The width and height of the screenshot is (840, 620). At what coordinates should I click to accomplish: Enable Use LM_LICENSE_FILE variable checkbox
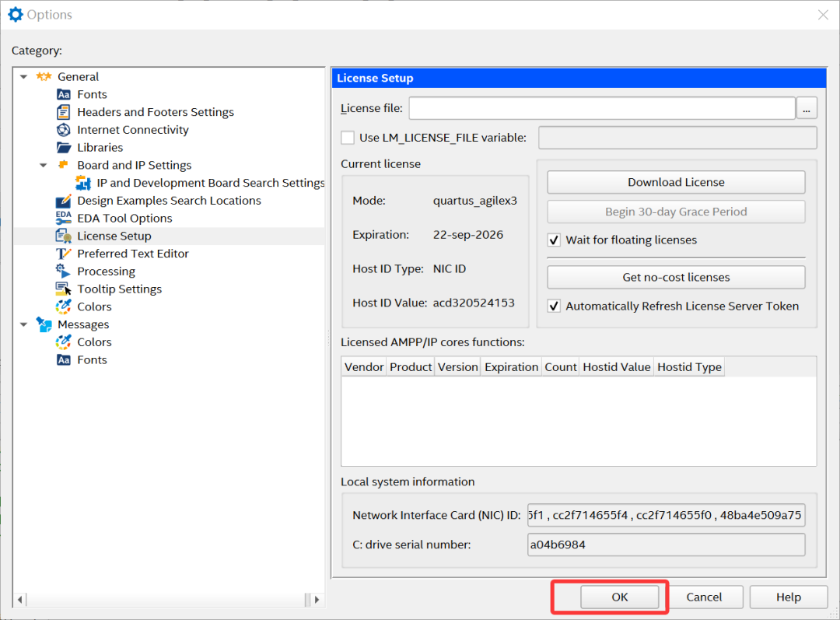pos(348,138)
